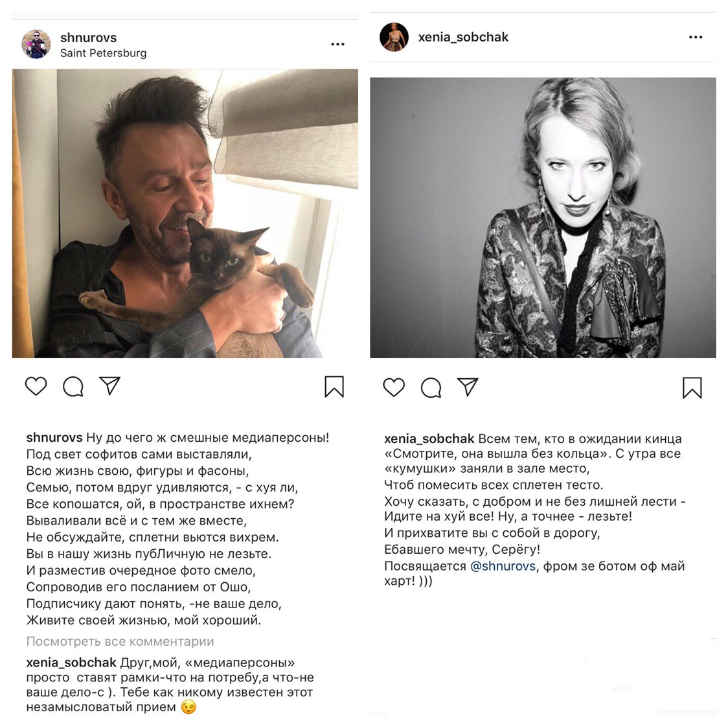Tap the black-and-white portrait photo
The height and width of the screenshot is (728, 728).
543,217
